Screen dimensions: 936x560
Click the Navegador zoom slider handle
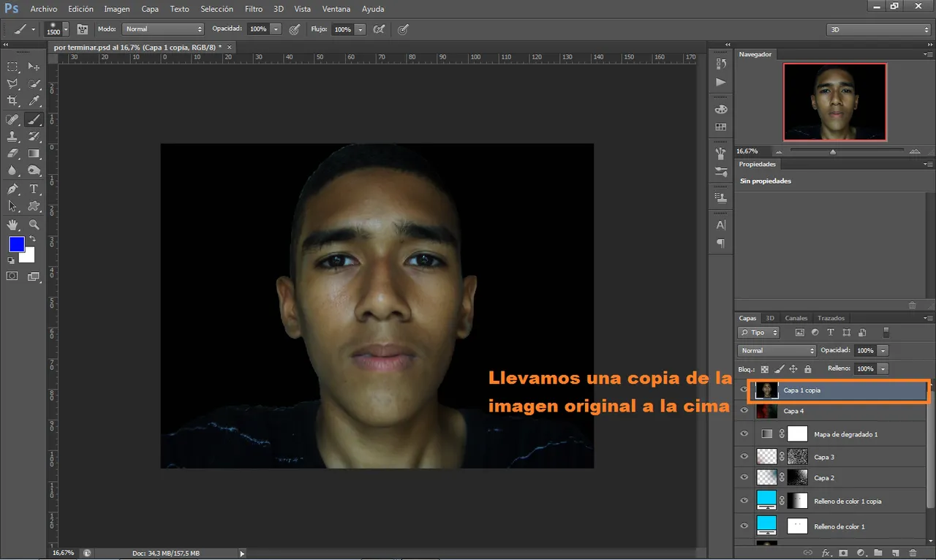(833, 151)
